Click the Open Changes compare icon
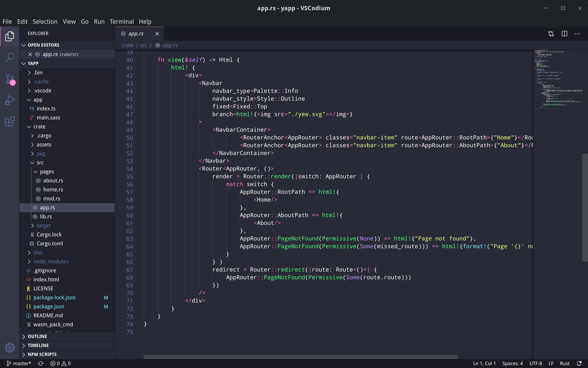 pos(551,34)
